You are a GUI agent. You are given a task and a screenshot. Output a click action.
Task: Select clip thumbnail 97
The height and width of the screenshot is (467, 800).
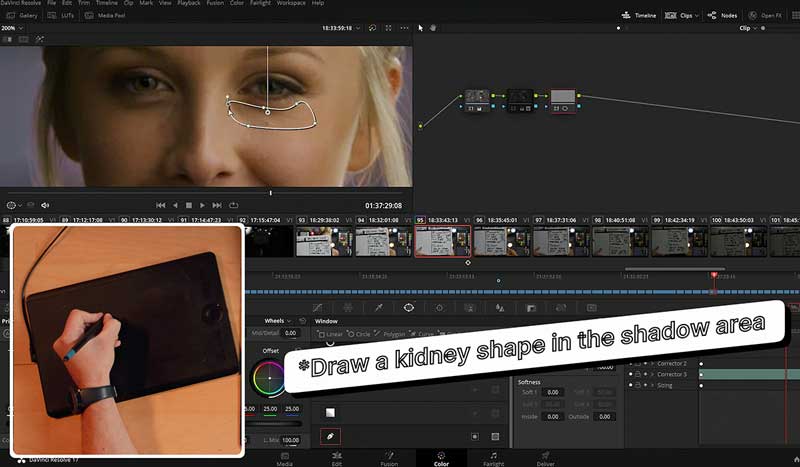click(561, 241)
